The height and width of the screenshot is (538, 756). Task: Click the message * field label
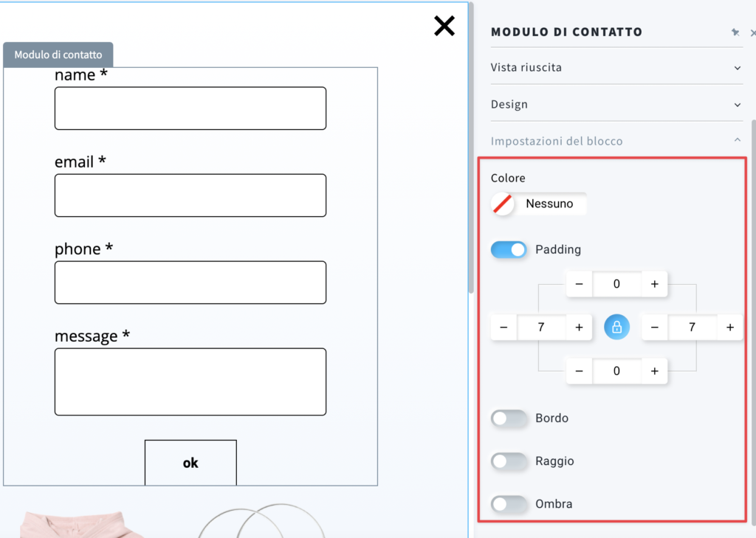pos(92,336)
